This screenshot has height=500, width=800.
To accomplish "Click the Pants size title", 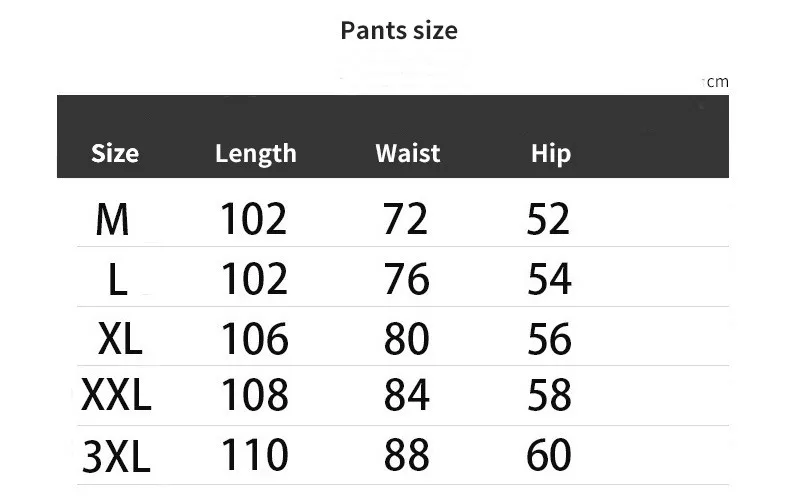I will (x=399, y=31).
